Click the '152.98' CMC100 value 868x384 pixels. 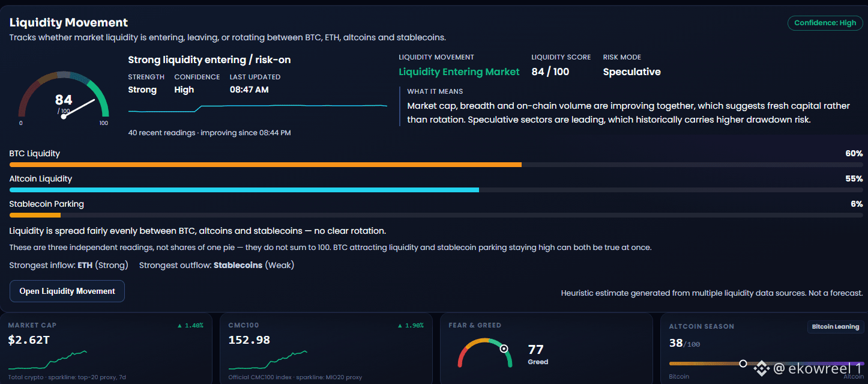[x=249, y=340]
